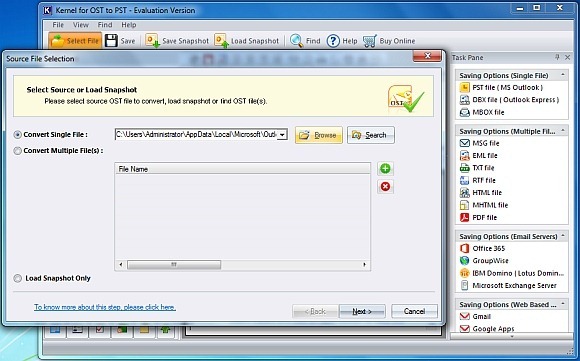Click the Save Snapshot toolbar icon
Viewport: 580px width, 361px height.
152,41
